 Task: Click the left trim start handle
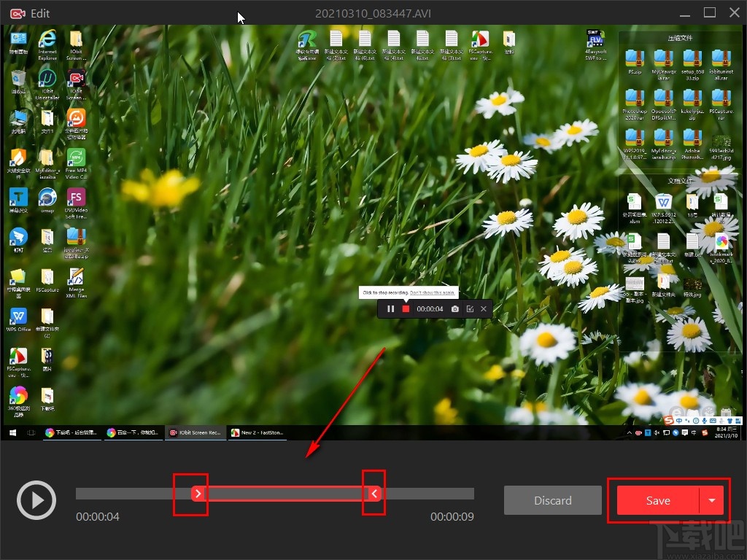pos(198,494)
